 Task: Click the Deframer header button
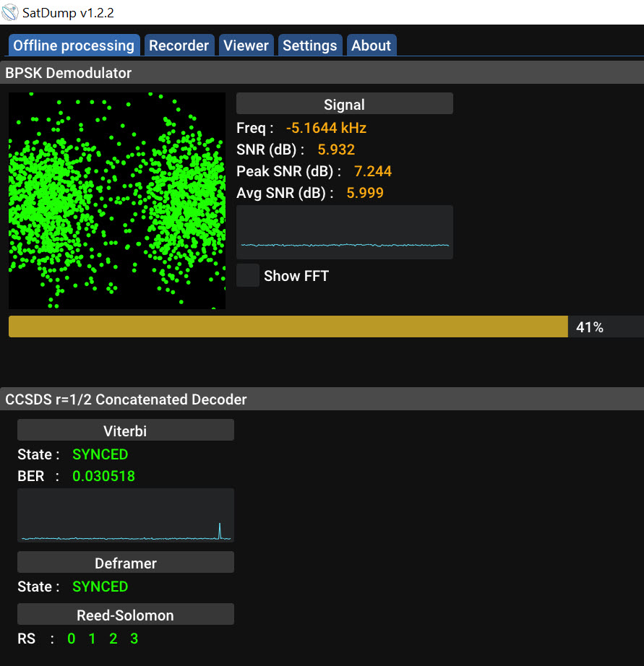125,563
